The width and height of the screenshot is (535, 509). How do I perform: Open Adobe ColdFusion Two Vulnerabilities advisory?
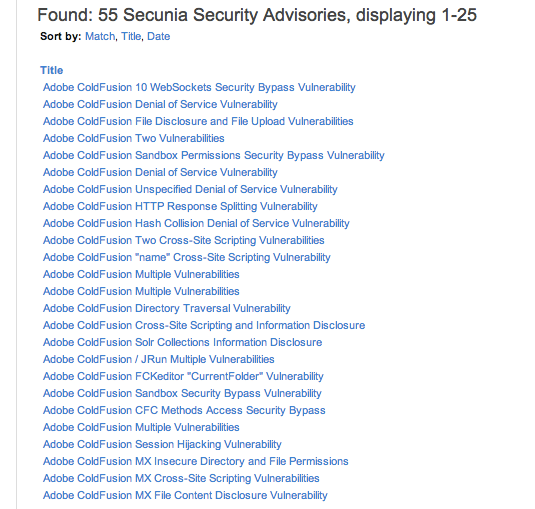click(134, 139)
